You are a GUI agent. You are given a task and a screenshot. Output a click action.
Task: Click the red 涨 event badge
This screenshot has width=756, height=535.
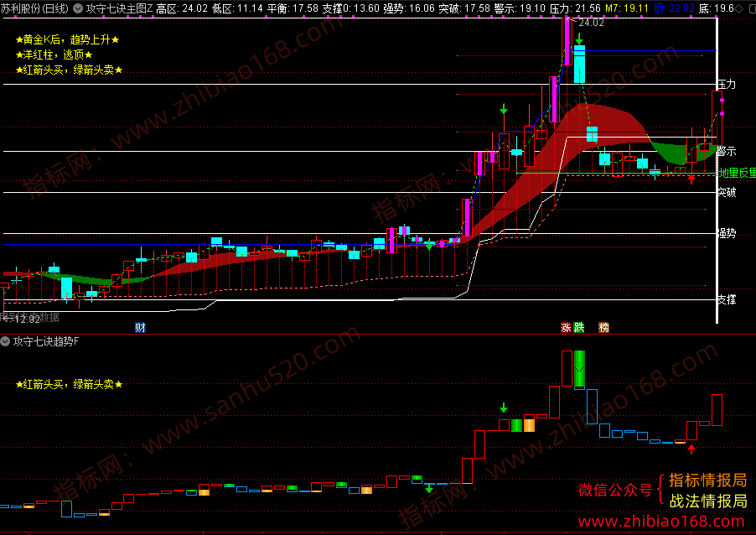pos(566,328)
